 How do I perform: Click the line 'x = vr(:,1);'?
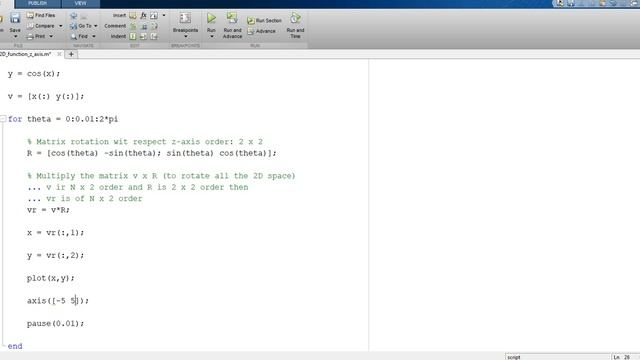coord(56,233)
